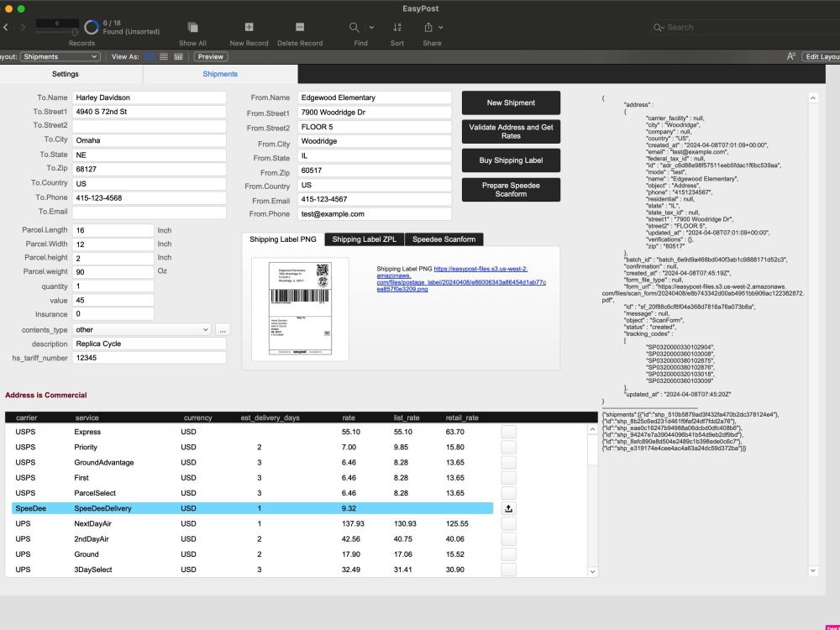Click the Sort icon in the toolbar
The image size is (840, 630).
(396, 27)
